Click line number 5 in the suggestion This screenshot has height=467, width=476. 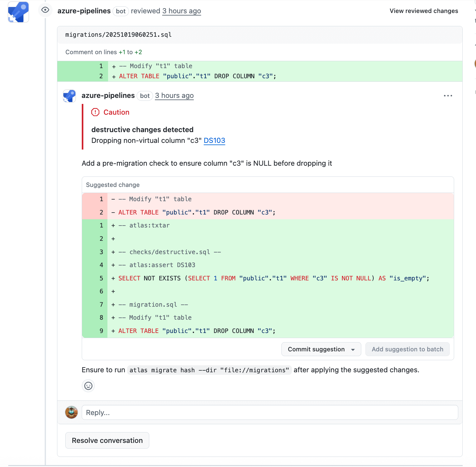click(101, 278)
